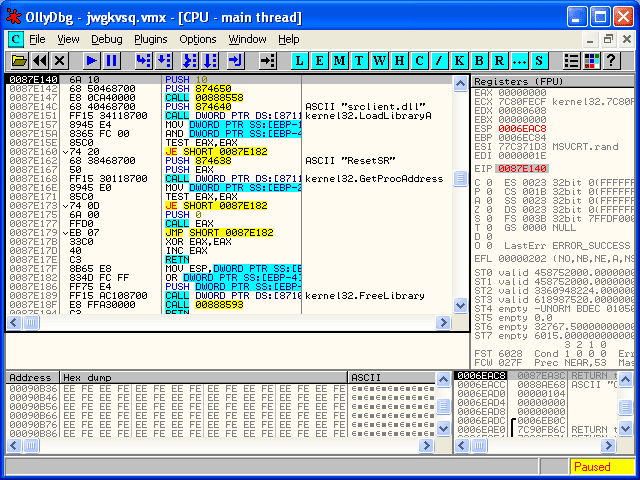
Task: Open Source window with S button
Action: tap(539, 61)
